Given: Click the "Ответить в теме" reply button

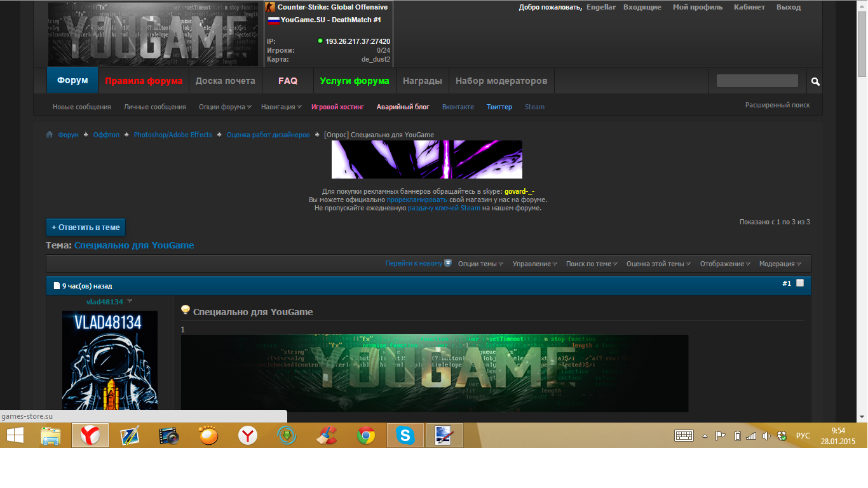Looking at the screenshot, I should click(x=86, y=227).
